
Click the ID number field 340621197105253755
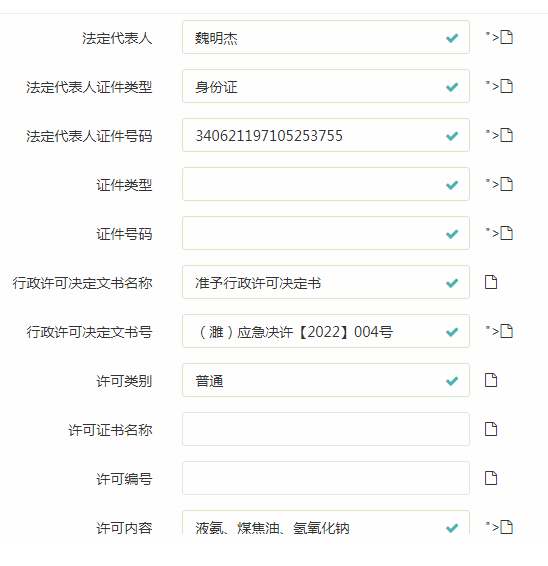click(326, 135)
